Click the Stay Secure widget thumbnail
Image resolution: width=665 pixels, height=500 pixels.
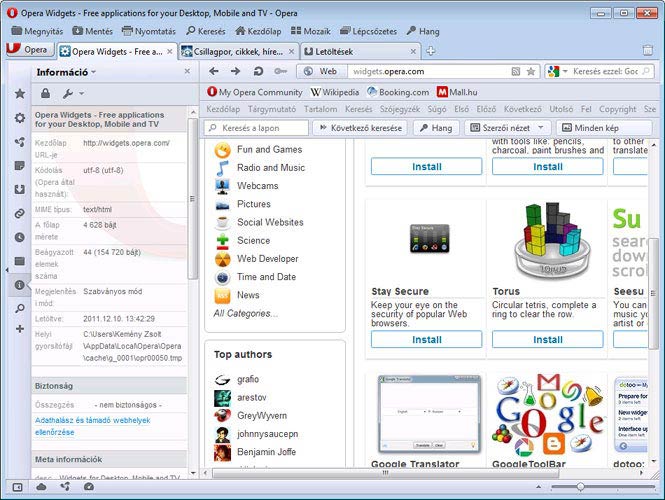coord(429,239)
